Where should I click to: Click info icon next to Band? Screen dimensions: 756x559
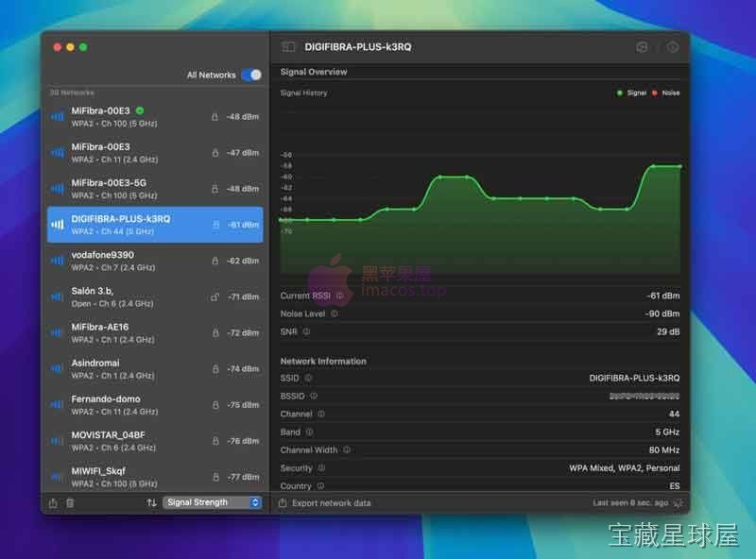(310, 432)
